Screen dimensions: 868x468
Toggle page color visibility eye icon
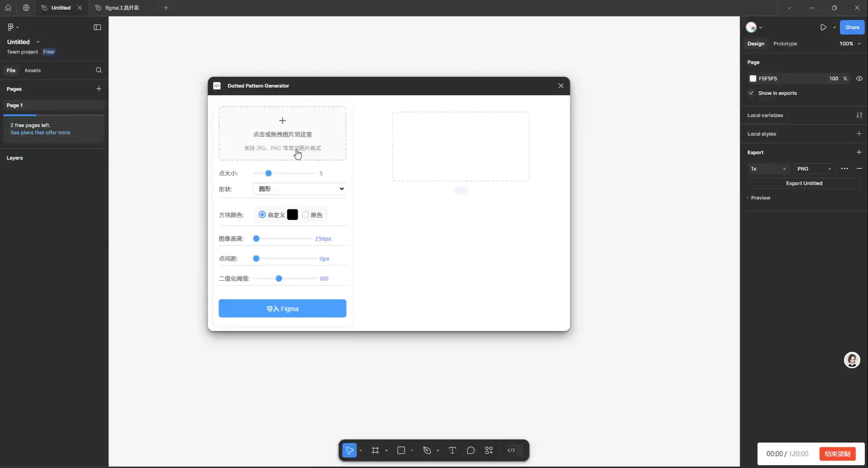(859, 78)
